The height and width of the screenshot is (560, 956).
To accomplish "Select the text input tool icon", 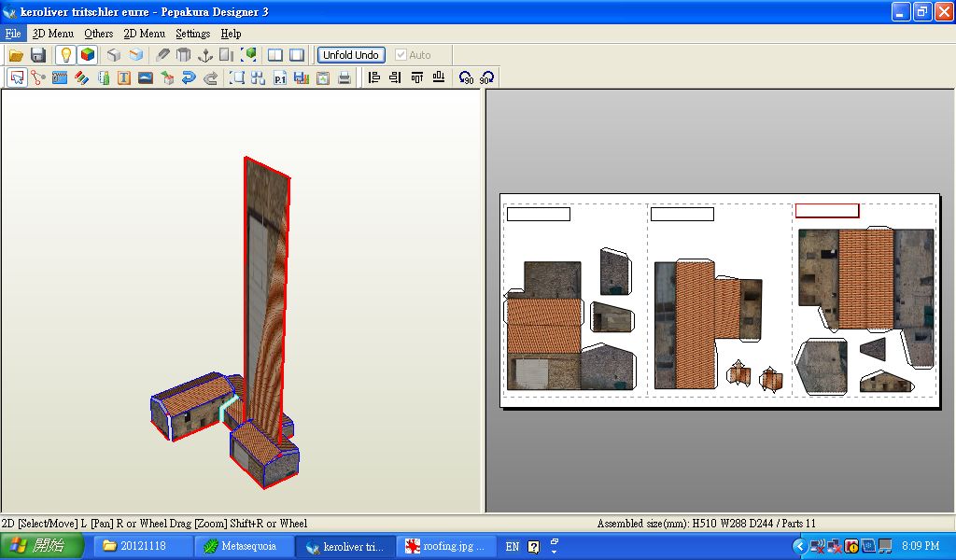I will tap(124, 78).
